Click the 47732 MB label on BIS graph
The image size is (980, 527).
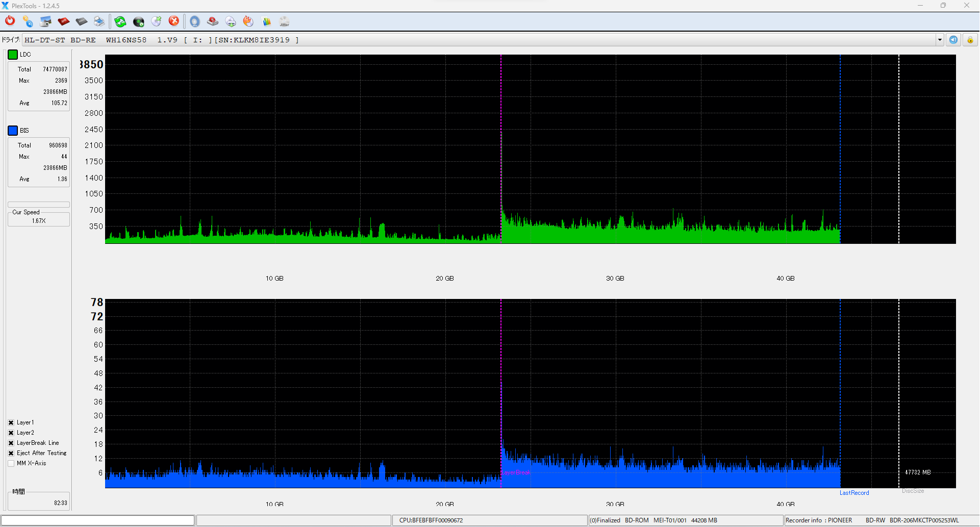coord(918,472)
